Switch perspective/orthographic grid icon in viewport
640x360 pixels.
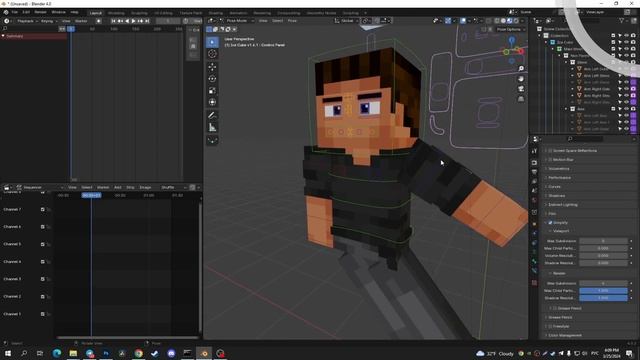[x=521, y=99]
